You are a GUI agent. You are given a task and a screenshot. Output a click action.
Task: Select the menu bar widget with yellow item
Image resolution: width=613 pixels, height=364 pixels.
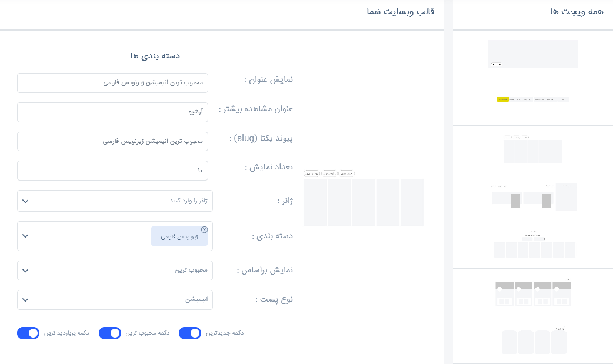pyautogui.click(x=533, y=99)
